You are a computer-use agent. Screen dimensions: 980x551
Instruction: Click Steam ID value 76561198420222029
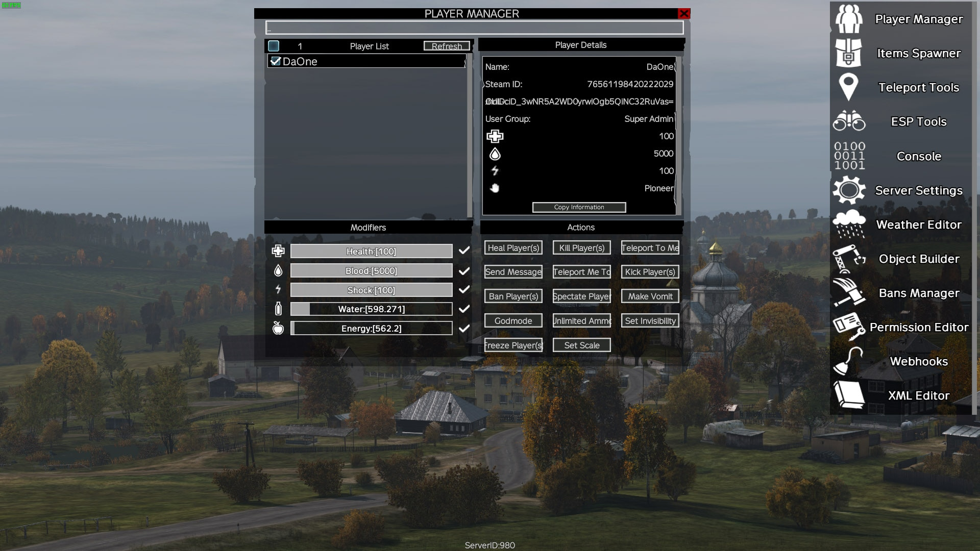point(630,84)
